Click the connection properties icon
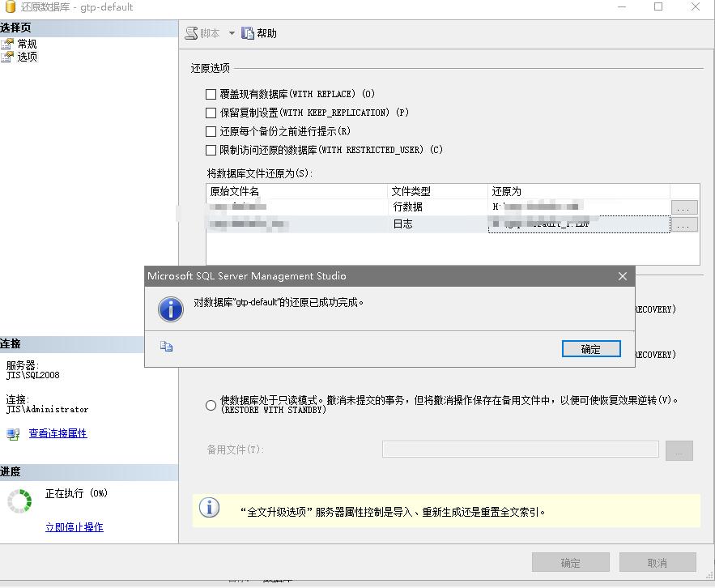 (x=13, y=434)
